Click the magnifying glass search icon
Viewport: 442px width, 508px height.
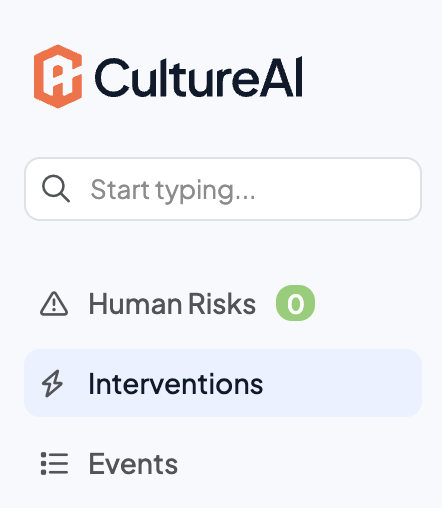(56, 189)
